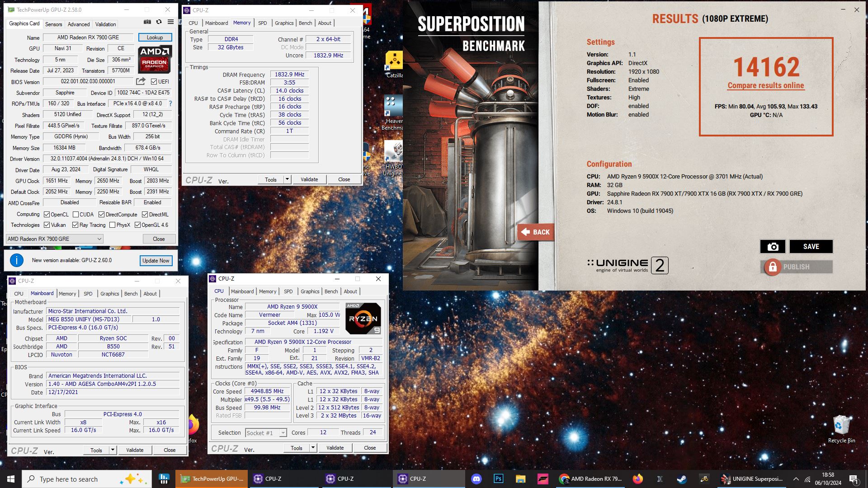Screen dimensions: 868x488
Task: Click Validate in the CPU-Z Memory window
Action: (x=309, y=179)
